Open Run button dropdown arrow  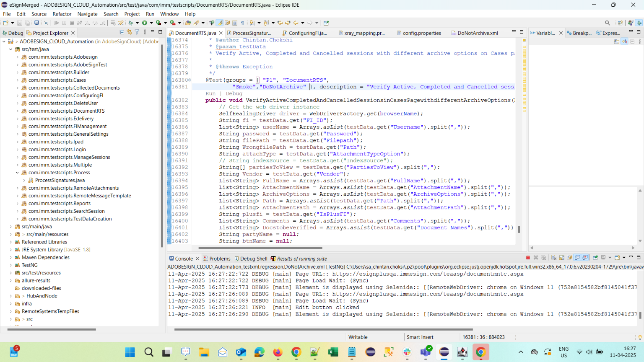[151, 23]
